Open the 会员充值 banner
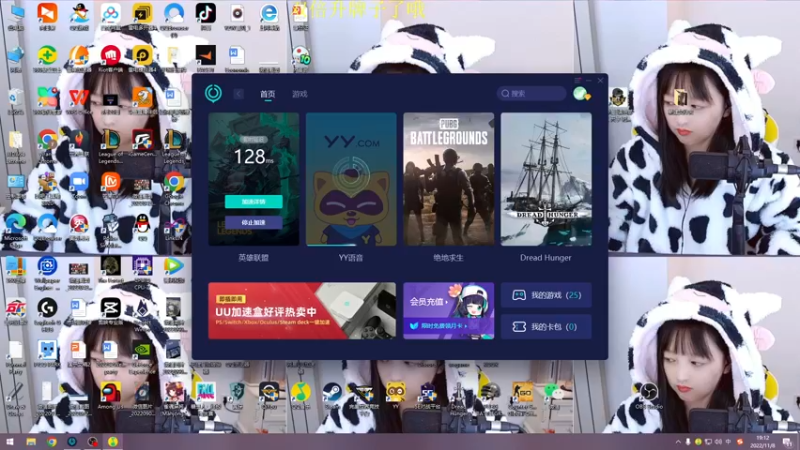The width and height of the screenshot is (800, 450). click(x=448, y=311)
